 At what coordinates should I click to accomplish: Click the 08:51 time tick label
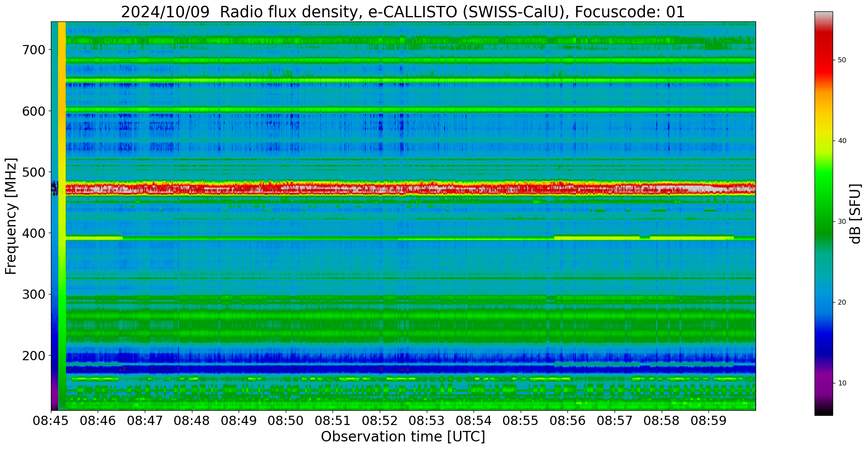tap(333, 421)
